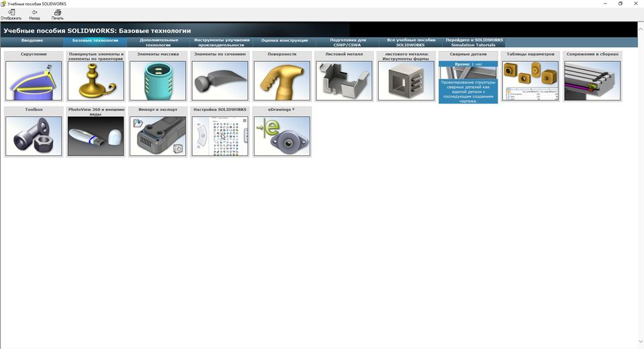Open the Оценка конструкции tab
644x349 pixels.
pyautogui.click(x=284, y=40)
